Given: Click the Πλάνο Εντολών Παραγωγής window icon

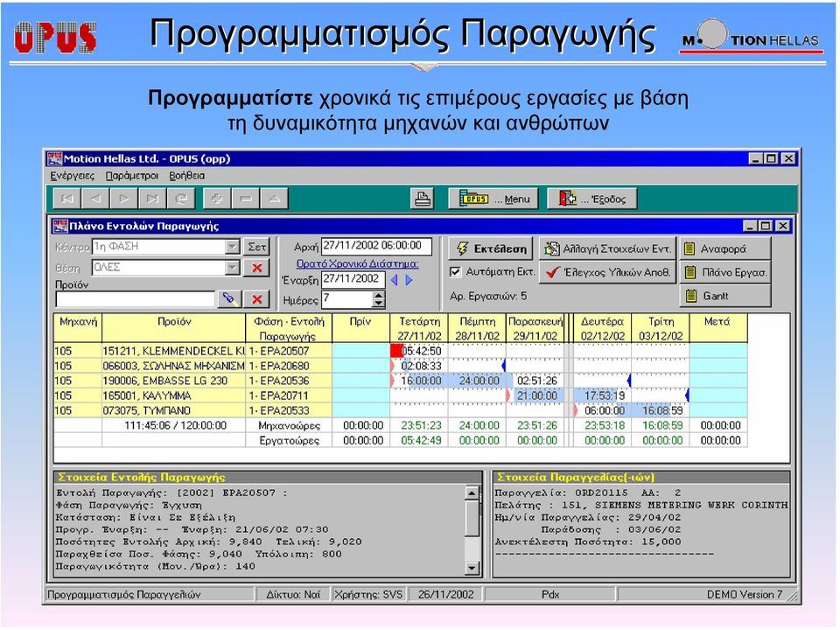Looking at the screenshot, I should (60, 226).
